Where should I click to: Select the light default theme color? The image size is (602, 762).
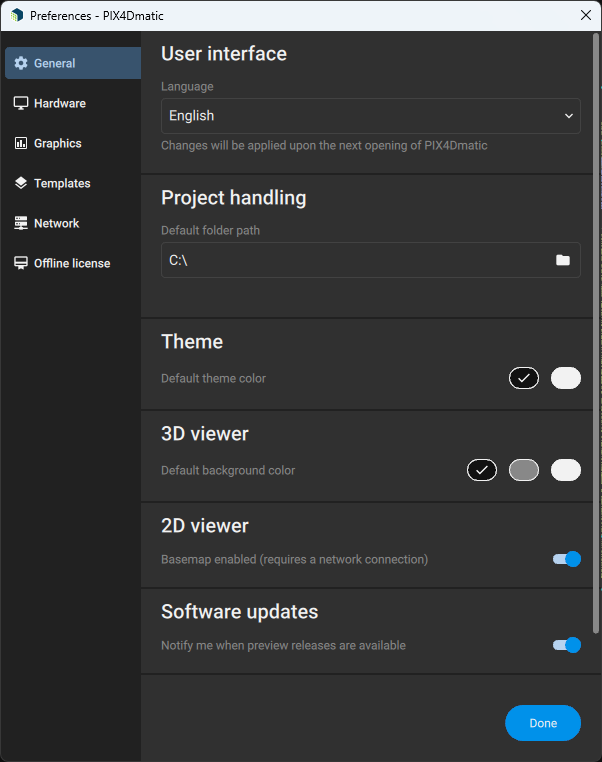(x=566, y=378)
